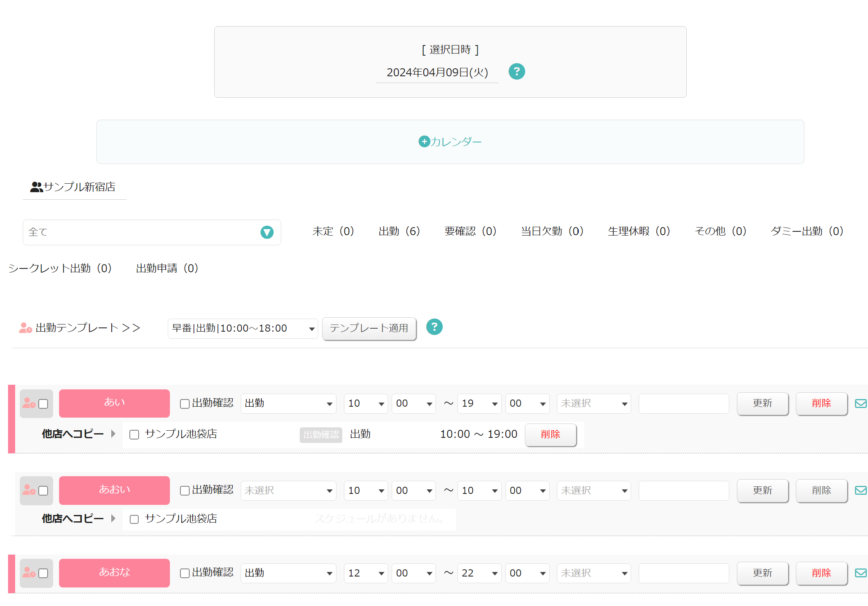868x606 pixels.
Task: Click the 2024年04月09日 date field
Action: [437, 72]
